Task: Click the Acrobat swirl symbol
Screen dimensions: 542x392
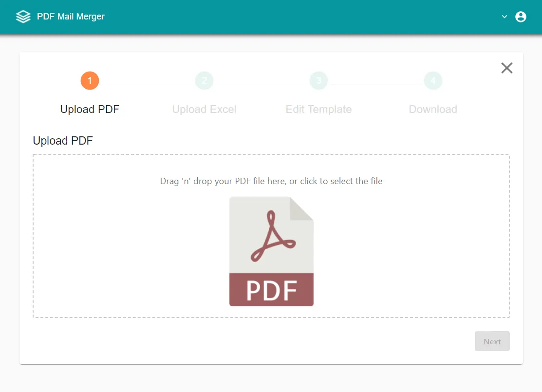Action: (x=273, y=236)
